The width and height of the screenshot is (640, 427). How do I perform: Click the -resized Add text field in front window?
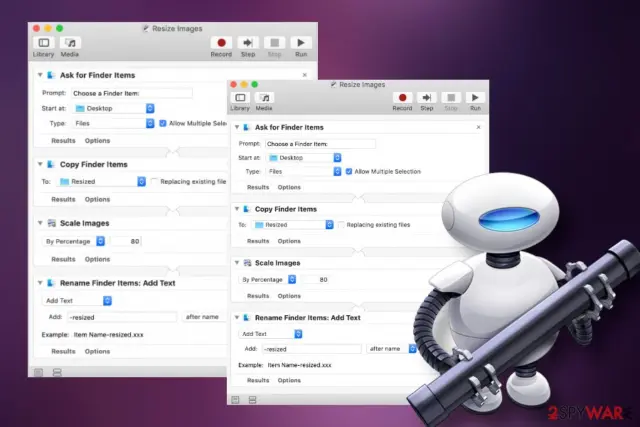click(311, 349)
